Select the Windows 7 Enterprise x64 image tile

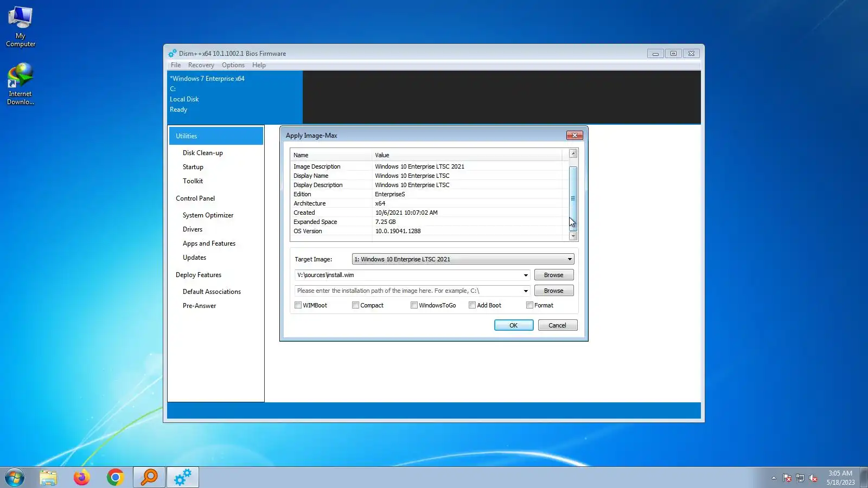pyautogui.click(x=235, y=97)
